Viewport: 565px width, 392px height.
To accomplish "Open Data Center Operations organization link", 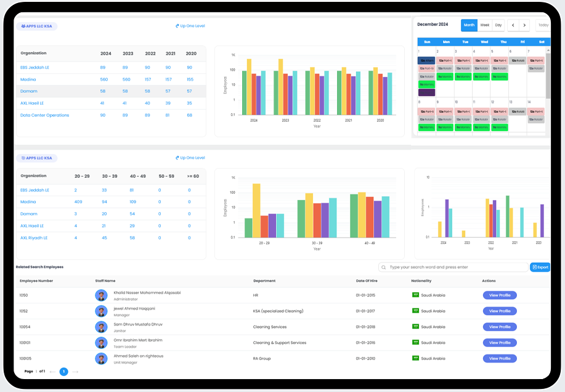I will (x=44, y=115).
